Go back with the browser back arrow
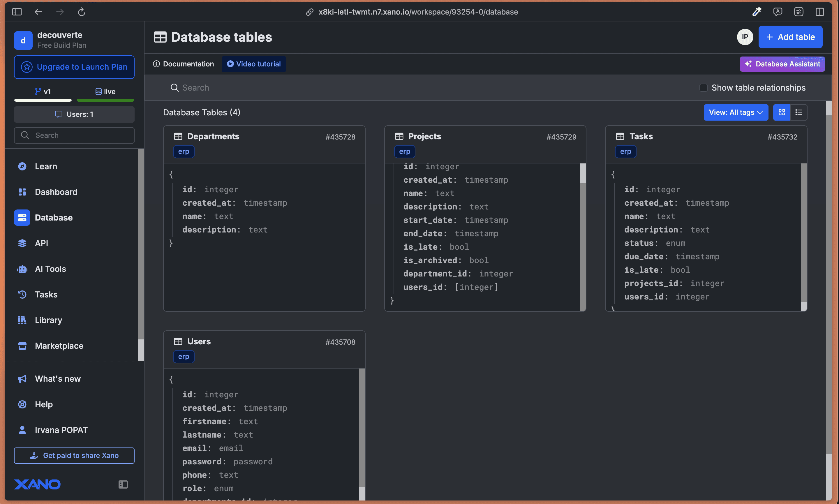The image size is (839, 504). coord(38,12)
